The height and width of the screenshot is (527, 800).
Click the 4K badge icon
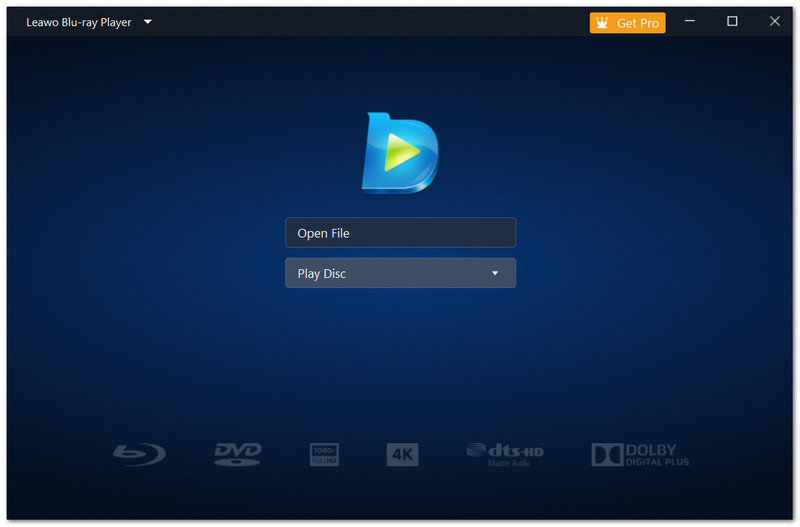click(402, 455)
